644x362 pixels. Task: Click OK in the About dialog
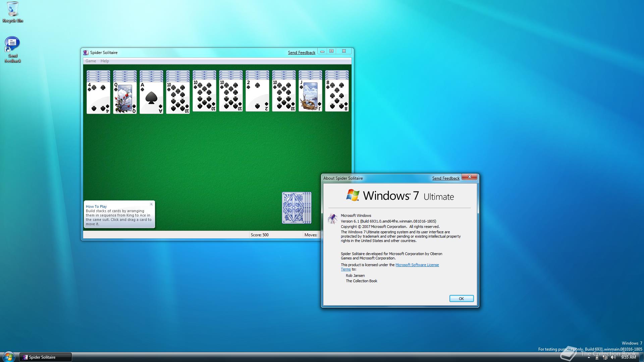click(462, 299)
